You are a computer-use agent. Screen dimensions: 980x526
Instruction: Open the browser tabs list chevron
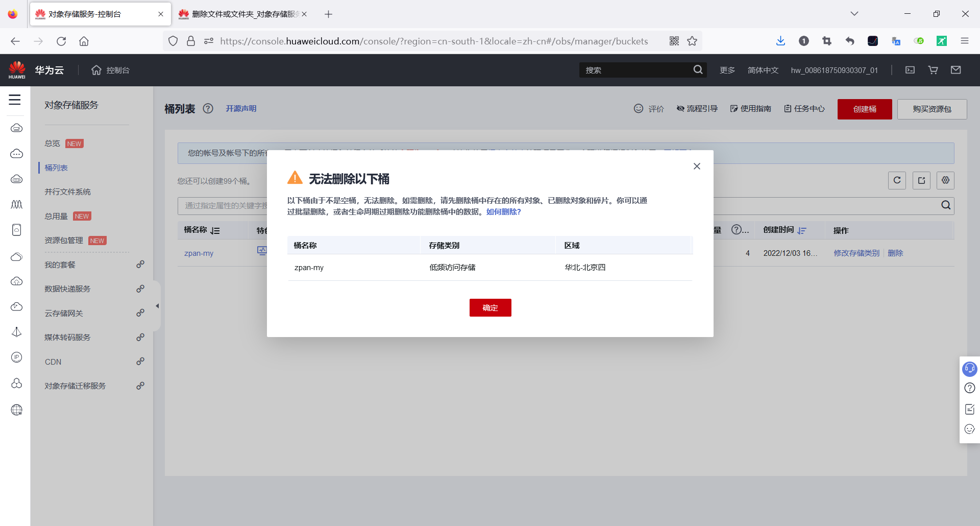[x=854, y=14]
